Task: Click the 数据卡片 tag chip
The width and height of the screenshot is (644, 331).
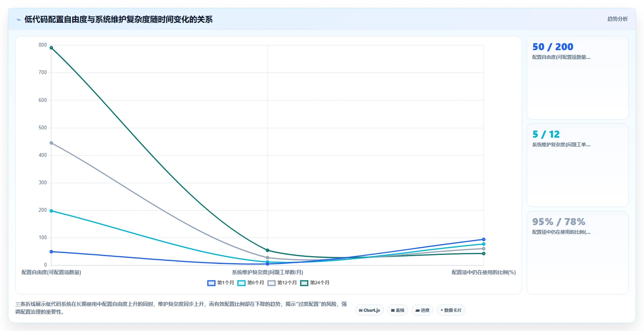Action: (x=451, y=310)
